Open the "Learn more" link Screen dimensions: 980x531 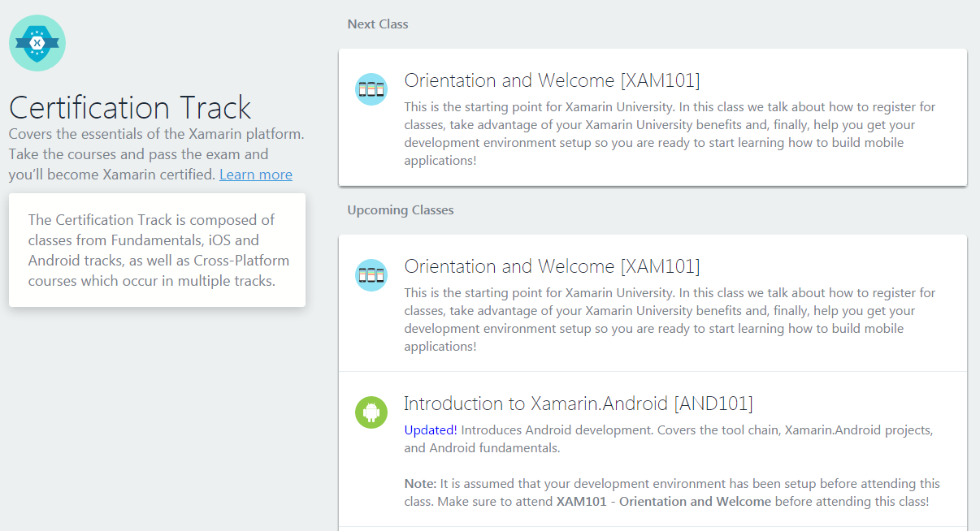[x=256, y=175]
